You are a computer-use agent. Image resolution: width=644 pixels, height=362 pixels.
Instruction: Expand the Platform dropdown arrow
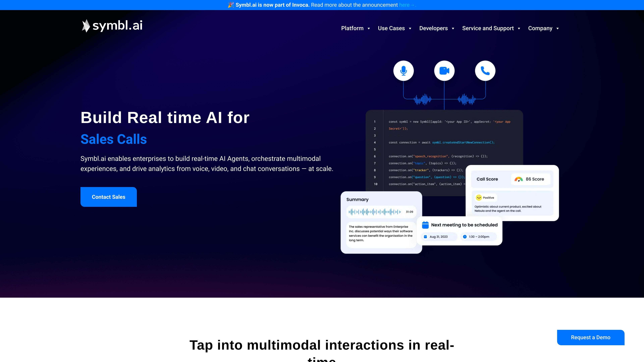coord(369,28)
